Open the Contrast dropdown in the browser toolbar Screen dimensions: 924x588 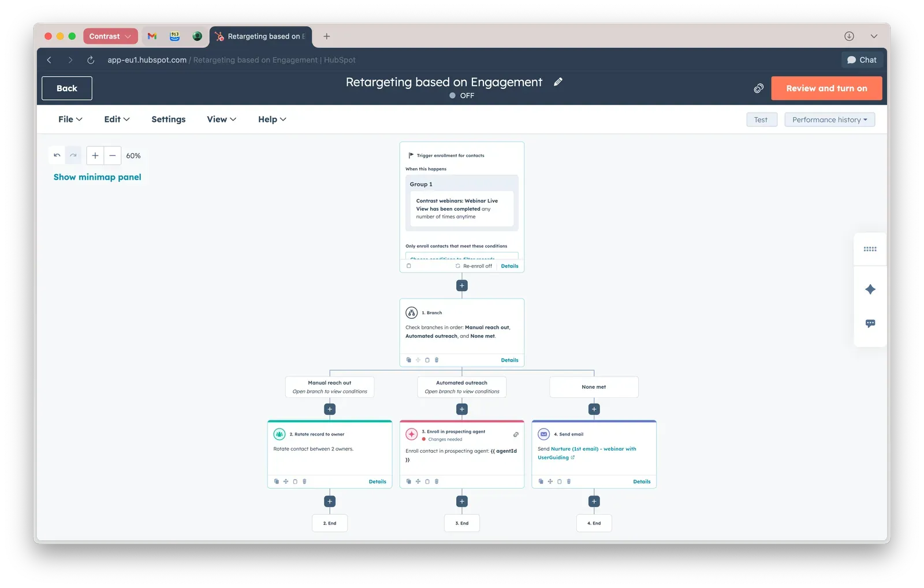[110, 36]
